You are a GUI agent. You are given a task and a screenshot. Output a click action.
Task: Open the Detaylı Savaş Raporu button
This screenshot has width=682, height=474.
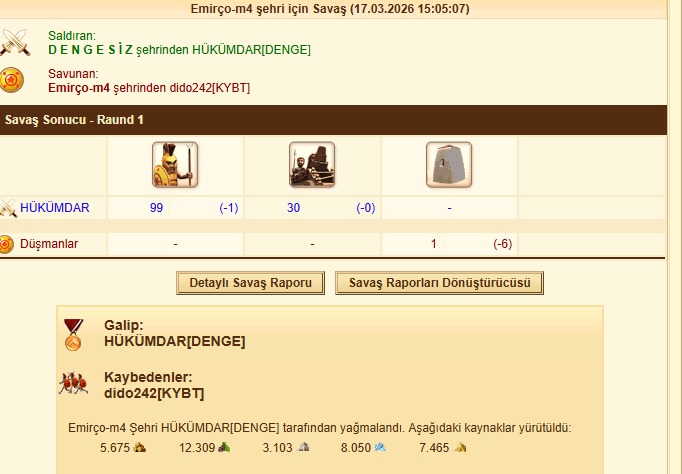(x=251, y=283)
